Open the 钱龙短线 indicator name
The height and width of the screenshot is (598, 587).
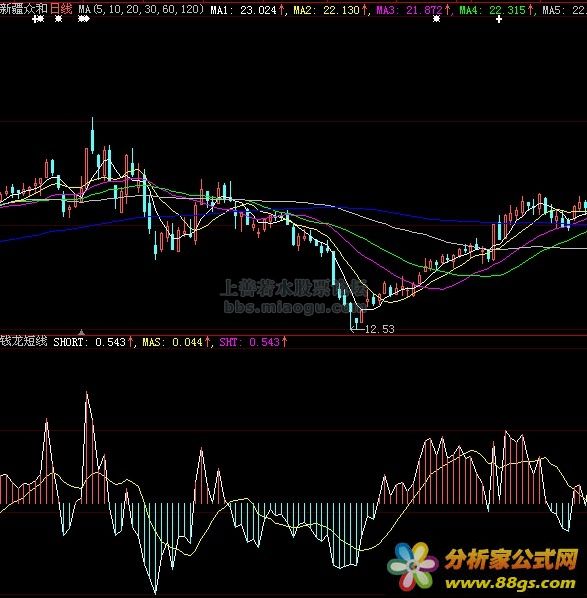[24, 341]
